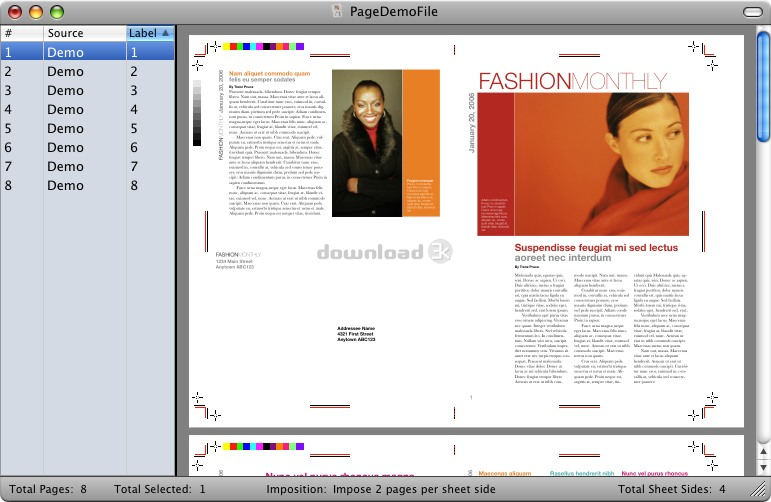The height and width of the screenshot is (502, 771).
Task: Select the Demo entry in row 5
Action: [65, 129]
